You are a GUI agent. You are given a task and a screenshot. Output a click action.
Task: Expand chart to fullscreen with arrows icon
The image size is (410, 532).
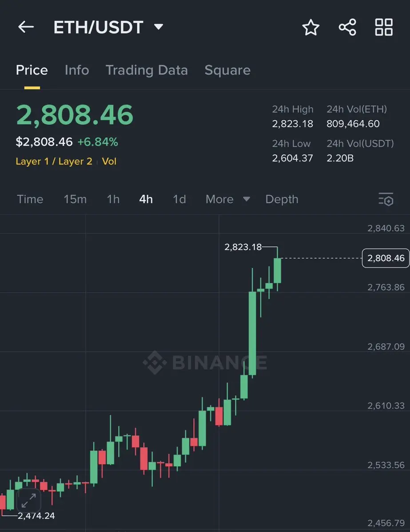28,500
